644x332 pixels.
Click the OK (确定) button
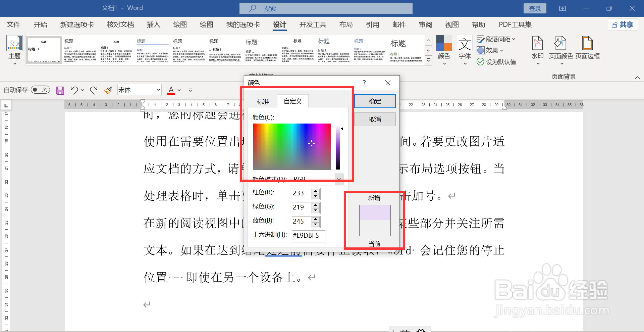point(375,101)
